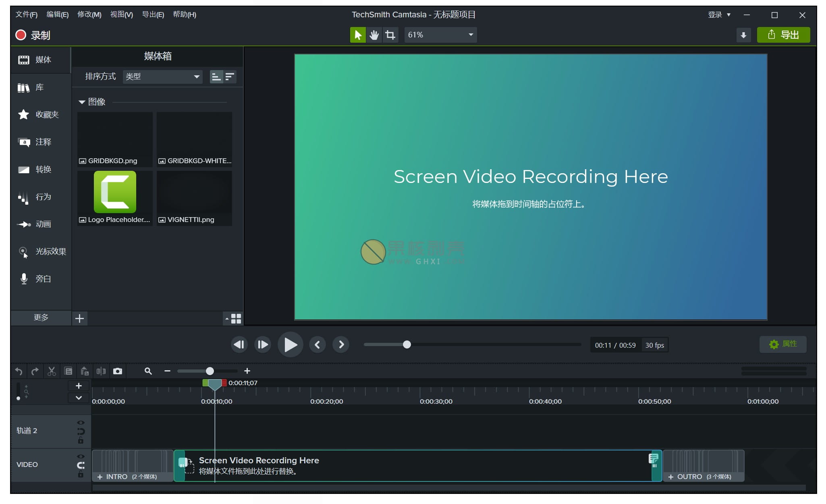Image resolution: width=826 pixels, height=504 pixels.
Task: Click the Paste icon in timeline toolbar
Action: coord(85,371)
